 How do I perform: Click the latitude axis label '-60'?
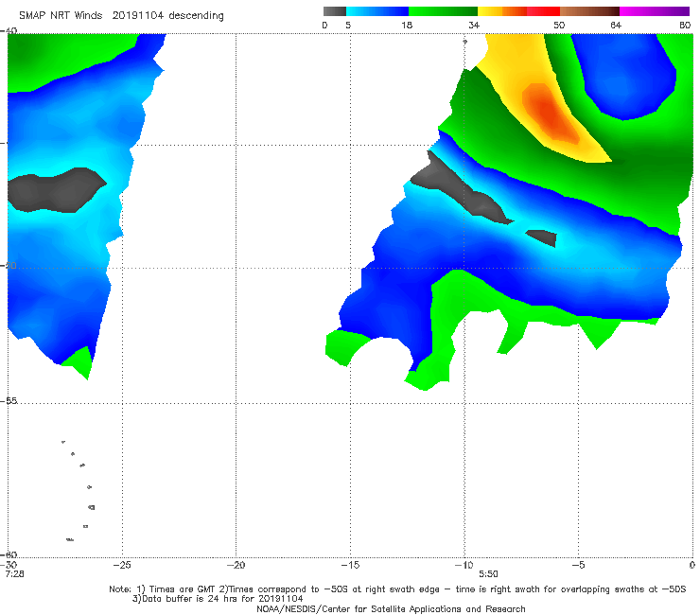pos(9,554)
